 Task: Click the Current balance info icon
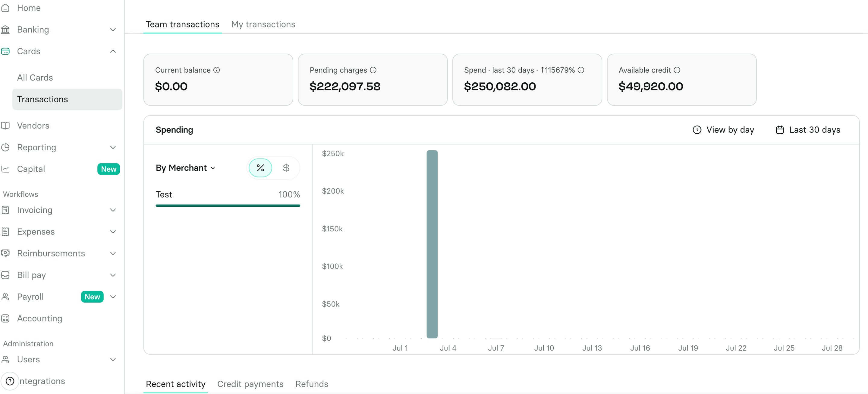(217, 70)
